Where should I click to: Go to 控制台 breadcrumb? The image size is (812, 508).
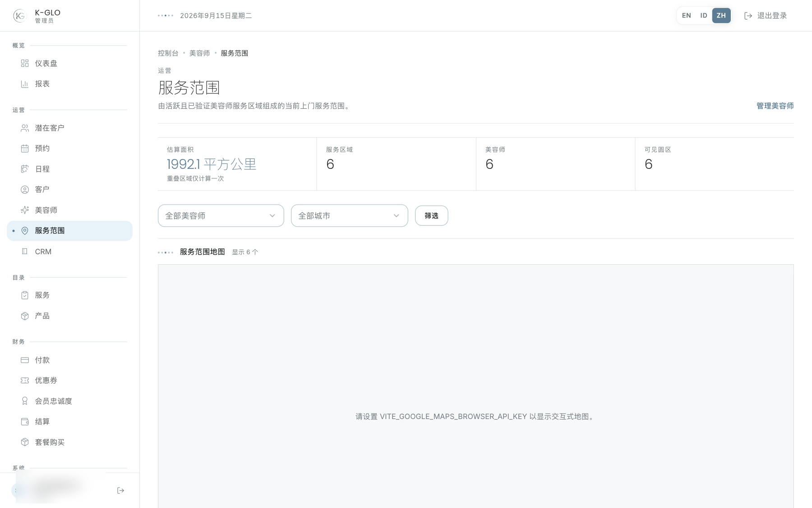[x=168, y=53]
